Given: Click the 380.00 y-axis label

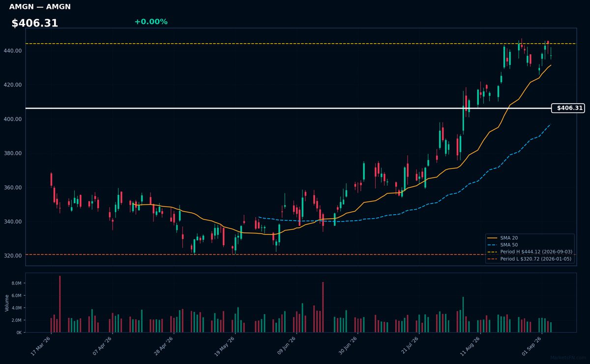Looking at the screenshot, I should point(13,153).
